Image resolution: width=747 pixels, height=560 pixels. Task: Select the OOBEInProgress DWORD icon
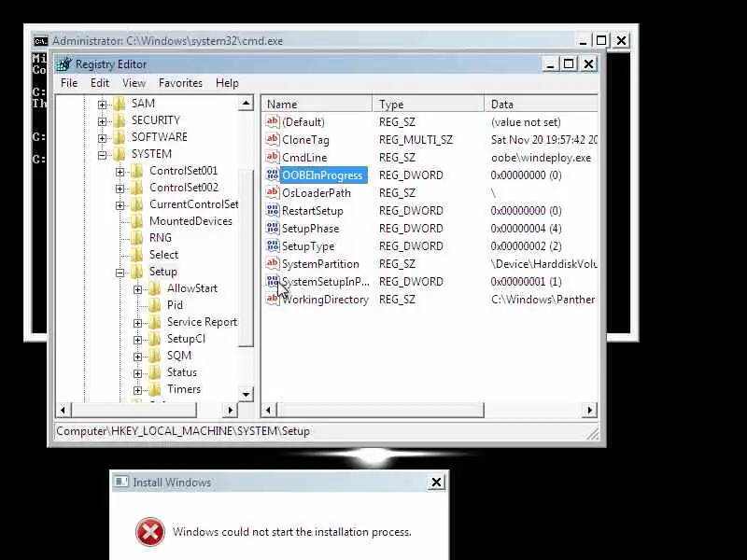point(273,175)
